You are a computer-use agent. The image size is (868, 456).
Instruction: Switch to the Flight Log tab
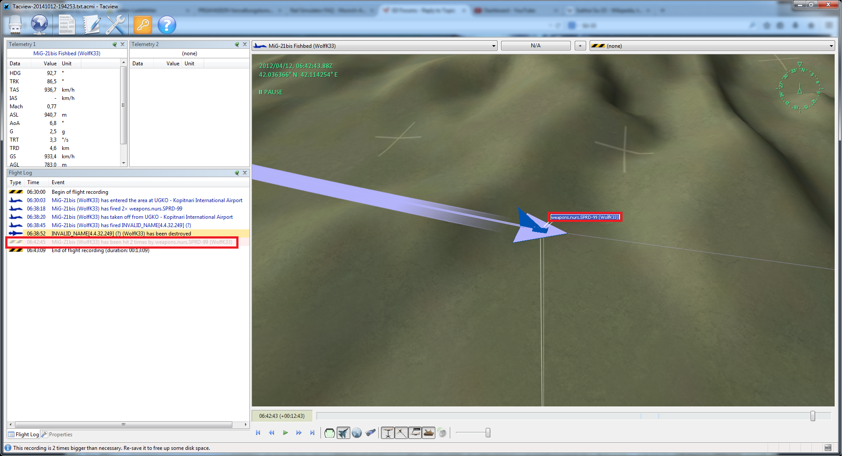[x=23, y=435]
